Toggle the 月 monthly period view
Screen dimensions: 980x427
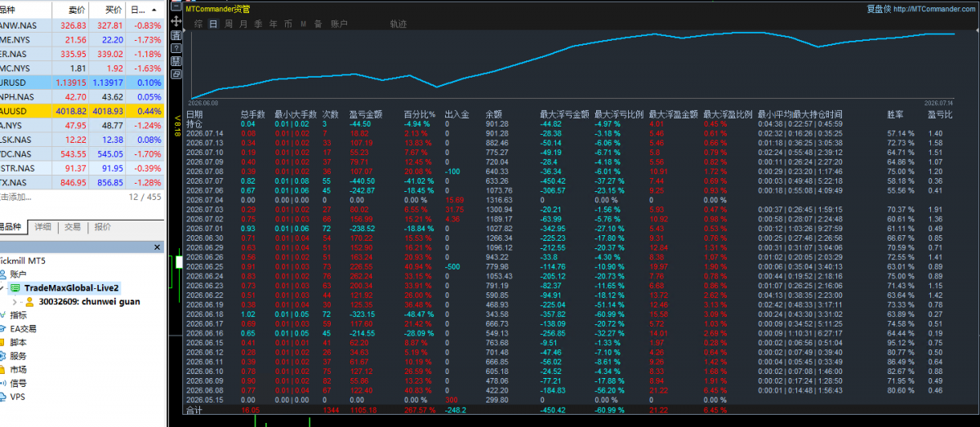pyautogui.click(x=243, y=24)
